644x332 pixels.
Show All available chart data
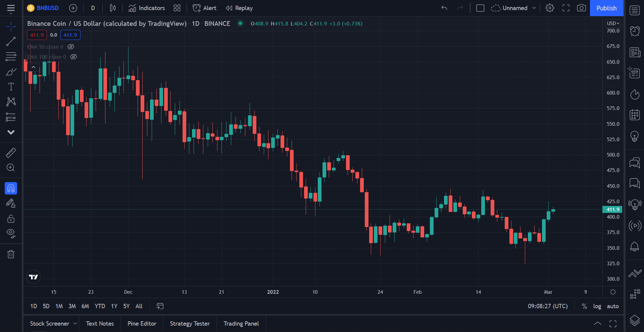coord(139,306)
